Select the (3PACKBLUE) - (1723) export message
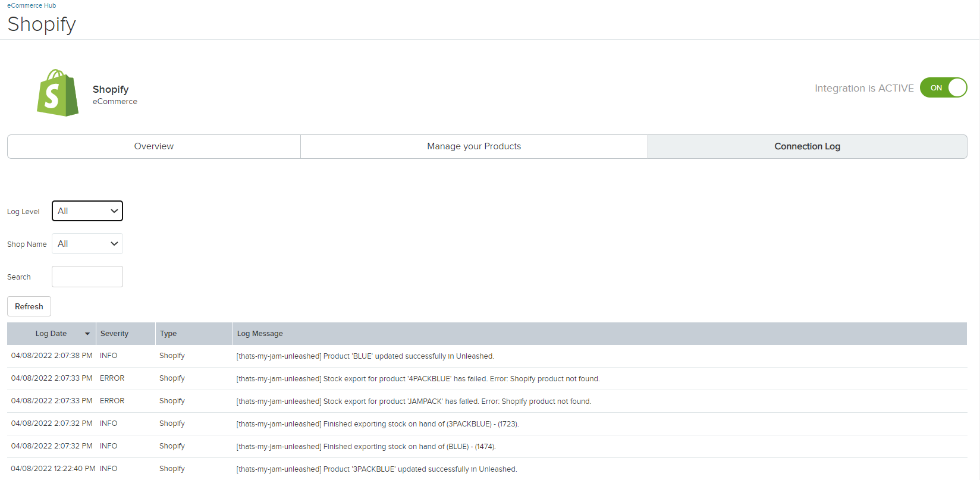980x480 pixels. [x=378, y=424]
